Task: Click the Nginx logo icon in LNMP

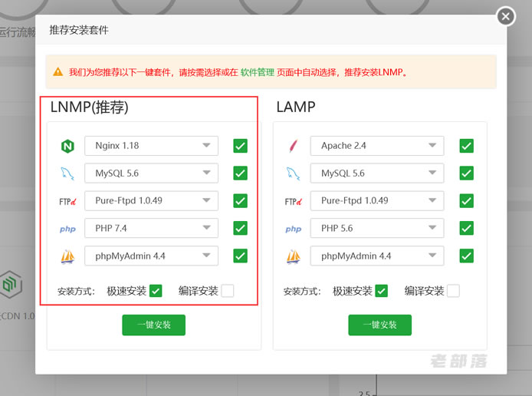Action: [x=67, y=146]
